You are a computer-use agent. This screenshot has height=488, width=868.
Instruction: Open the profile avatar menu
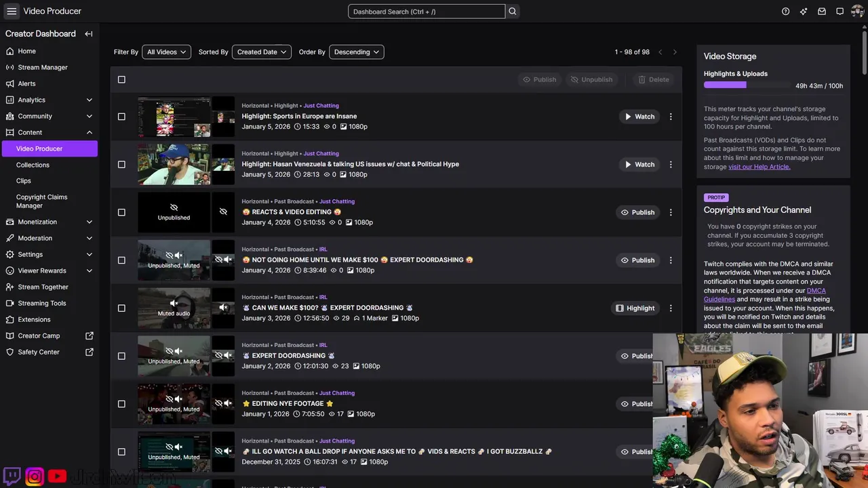coord(857,12)
